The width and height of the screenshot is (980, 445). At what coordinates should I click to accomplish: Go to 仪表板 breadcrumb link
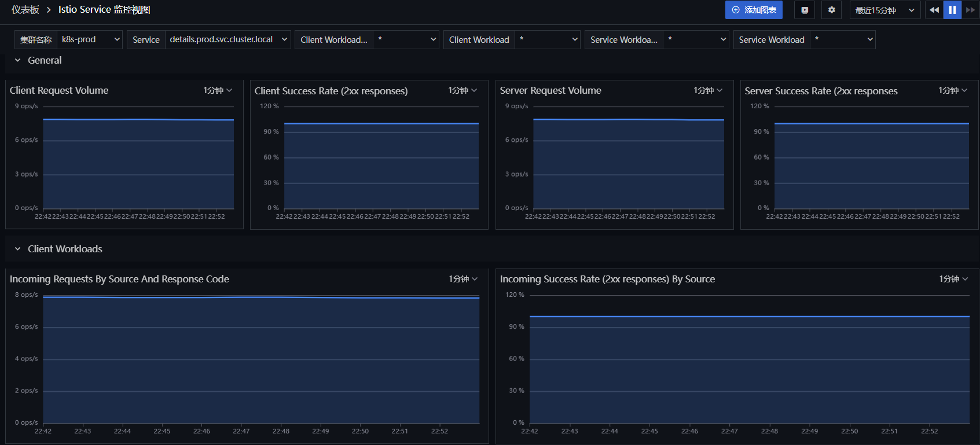coord(25,10)
